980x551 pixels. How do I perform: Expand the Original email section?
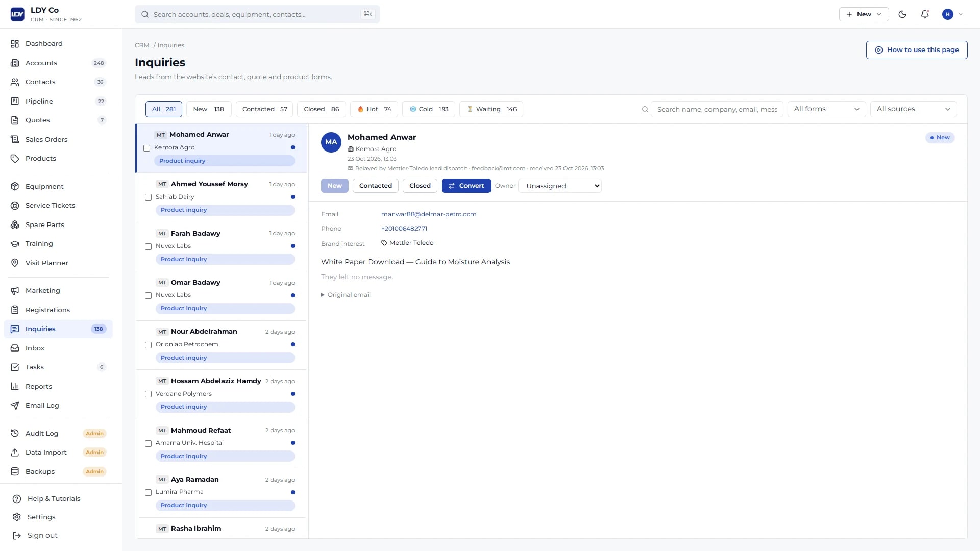[346, 295]
